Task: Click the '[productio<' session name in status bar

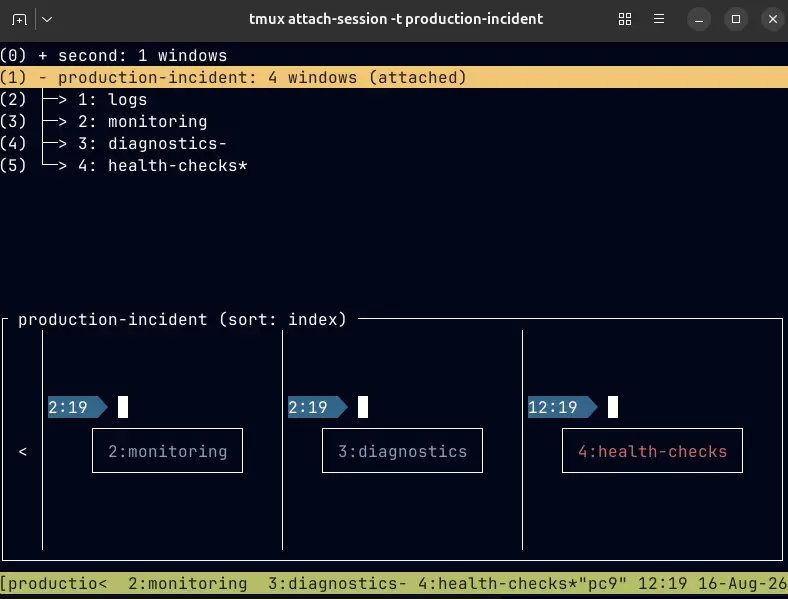Action: [54, 583]
